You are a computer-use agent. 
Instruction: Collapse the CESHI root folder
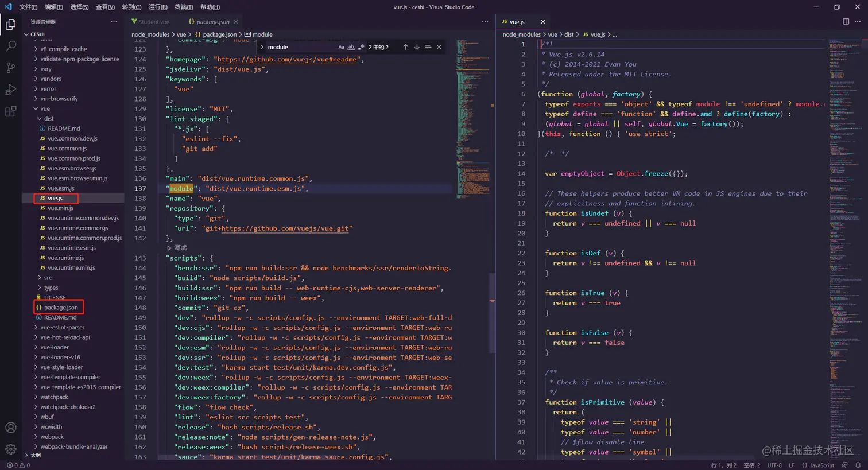point(38,34)
